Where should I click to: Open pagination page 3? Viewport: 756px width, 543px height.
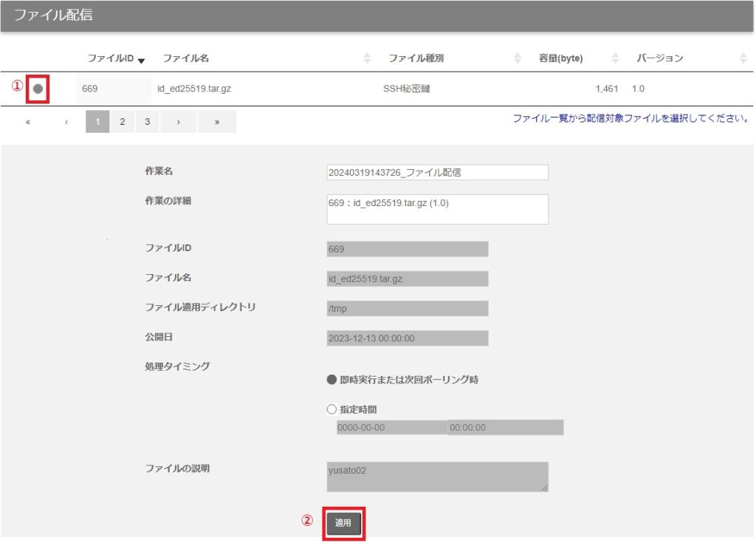coord(147,122)
